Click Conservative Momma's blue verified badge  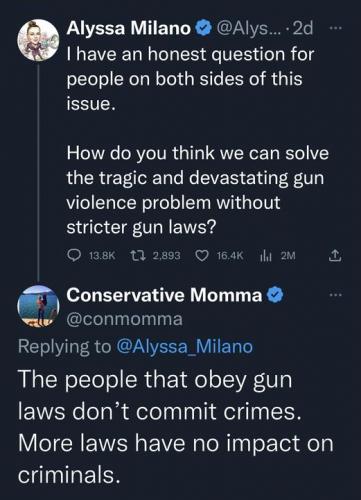[275, 295]
